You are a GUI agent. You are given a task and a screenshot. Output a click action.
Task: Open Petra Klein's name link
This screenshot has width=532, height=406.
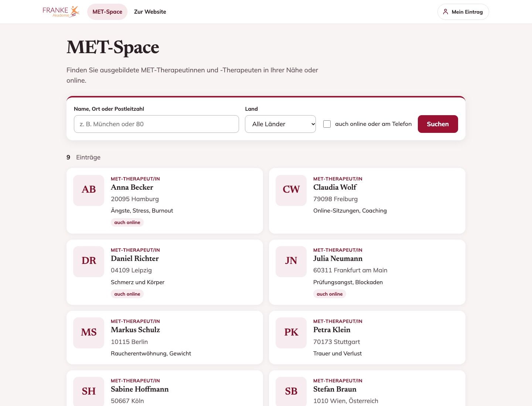tap(332, 330)
